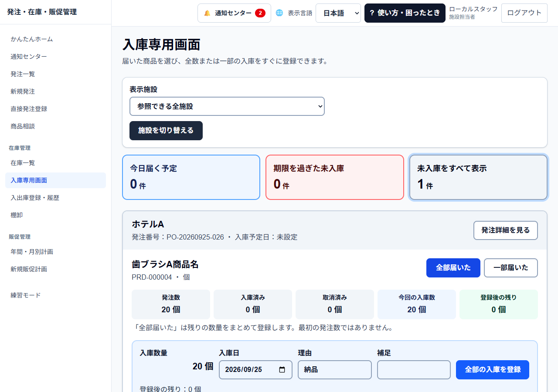
Task: Open the 日本語 language dropdown
Action: click(x=338, y=13)
